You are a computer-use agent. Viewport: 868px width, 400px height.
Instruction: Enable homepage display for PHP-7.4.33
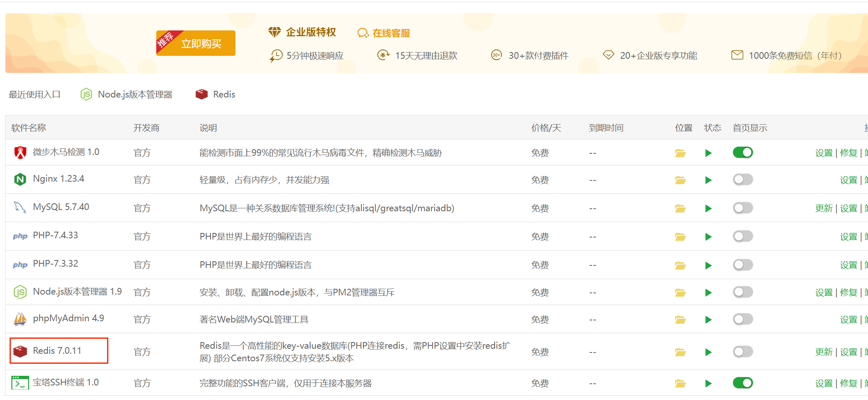point(743,236)
